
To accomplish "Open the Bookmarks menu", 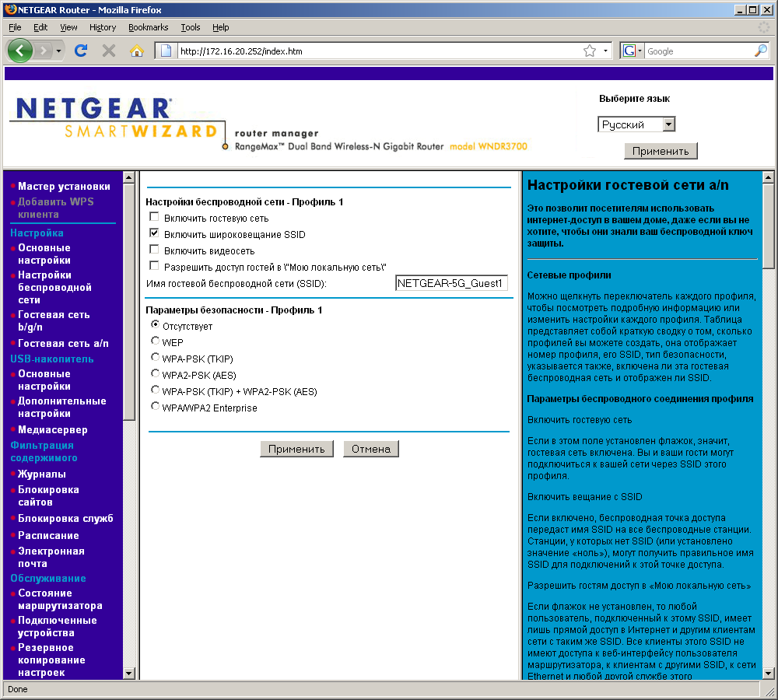I will point(148,27).
